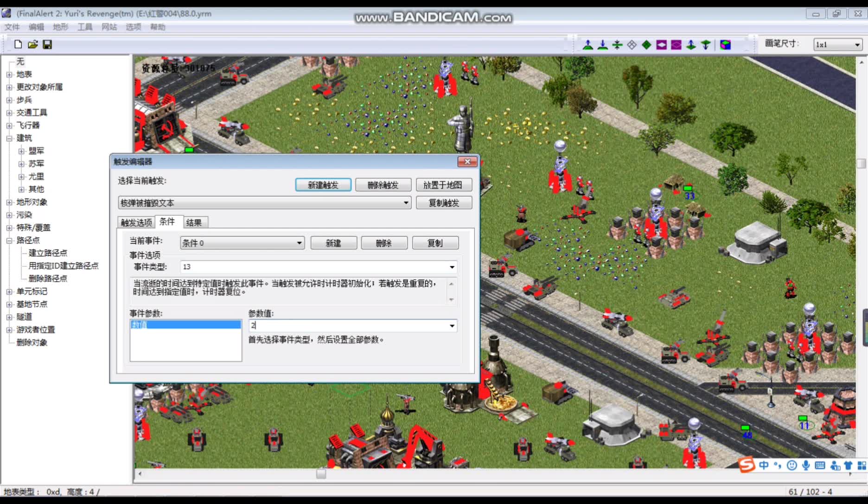
Task: Click the Open map folder icon
Action: [x=32, y=44]
